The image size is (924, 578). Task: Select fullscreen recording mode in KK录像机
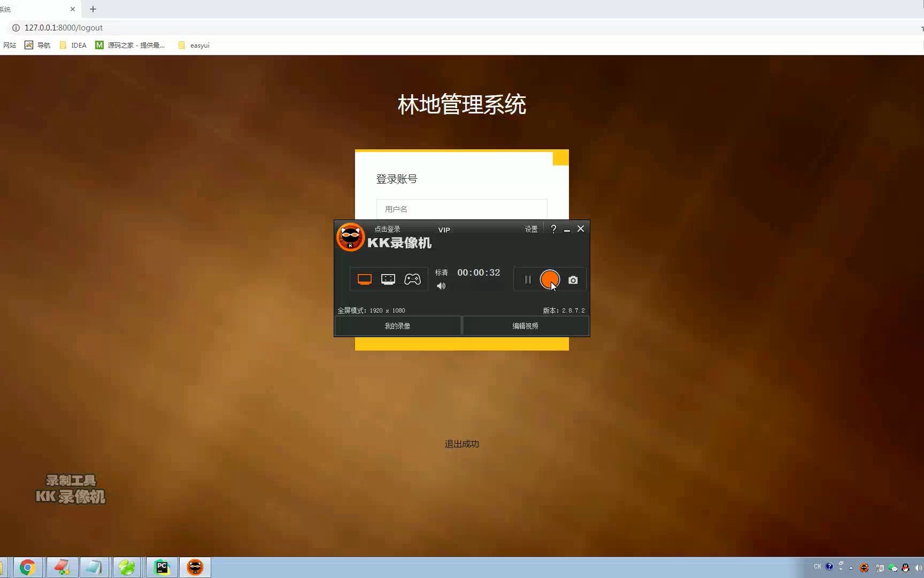[364, 279]
